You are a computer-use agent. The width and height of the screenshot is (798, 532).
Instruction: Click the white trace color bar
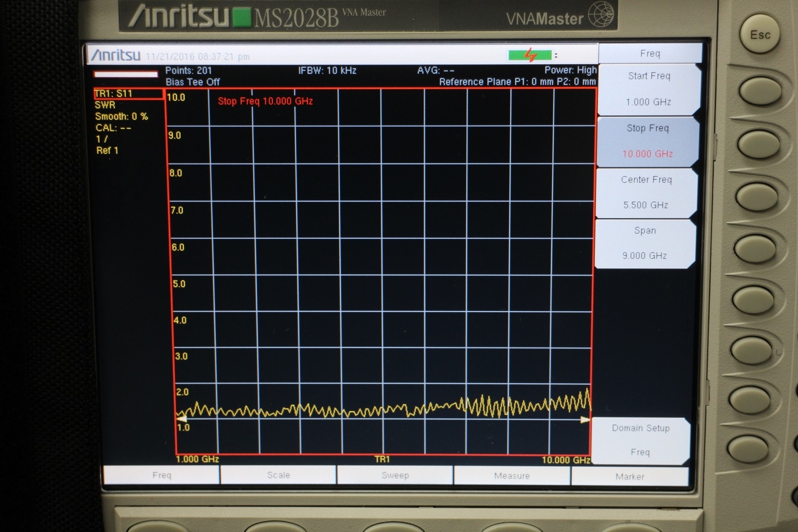click(126, 74)
